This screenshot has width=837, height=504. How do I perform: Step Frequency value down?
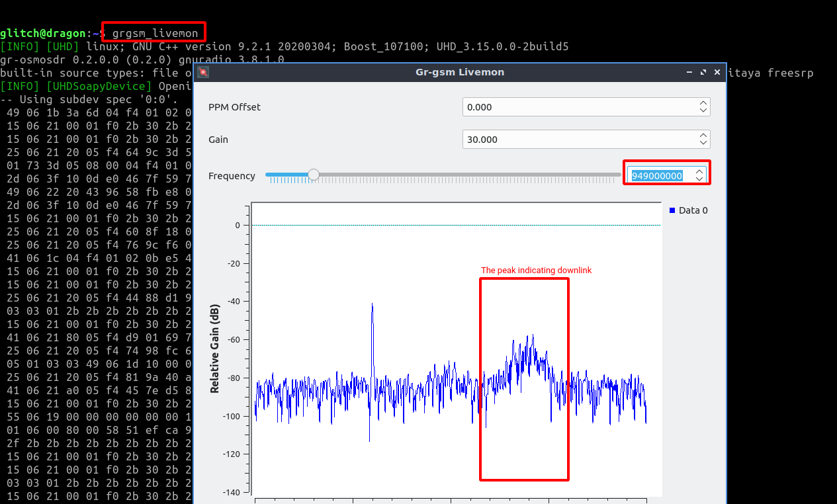pyautogui.click(x=699, y=179)
